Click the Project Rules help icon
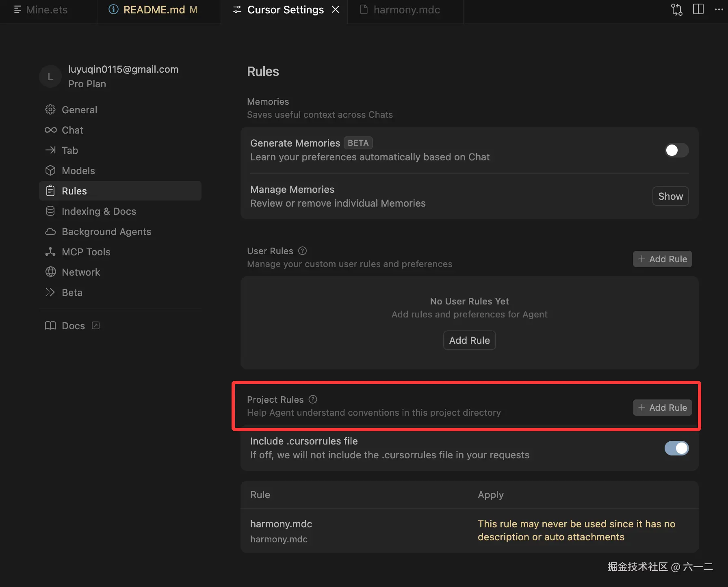 click(313, 399)
